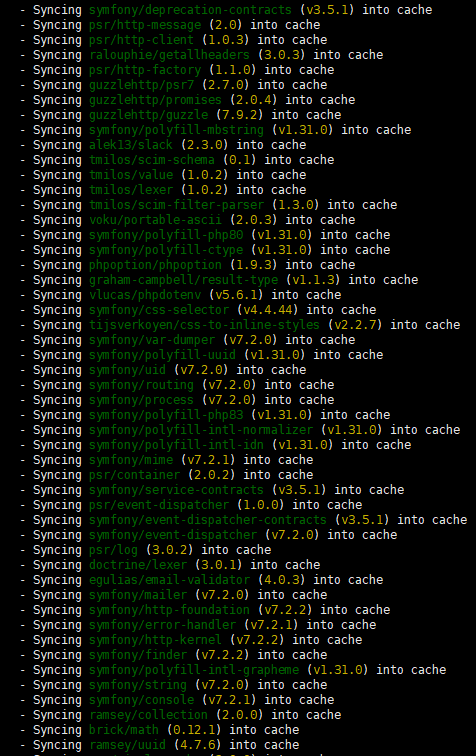Click the ralouphie/getallheaders package name

coord(169,55)
